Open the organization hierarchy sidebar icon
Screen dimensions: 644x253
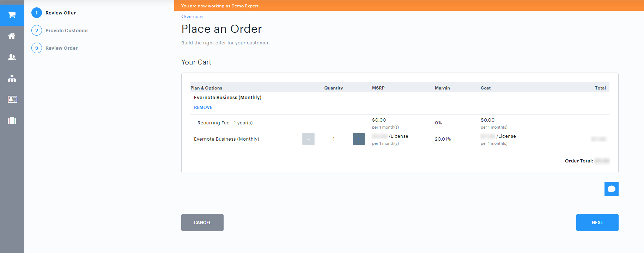(12, 78)
